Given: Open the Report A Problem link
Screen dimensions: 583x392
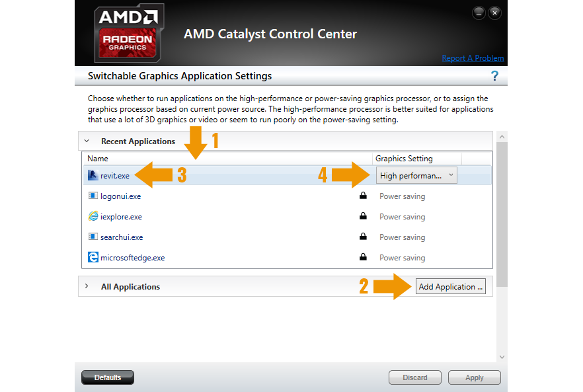Looking at the screenshot, I should pyautogui.click(x=473, y=58).
